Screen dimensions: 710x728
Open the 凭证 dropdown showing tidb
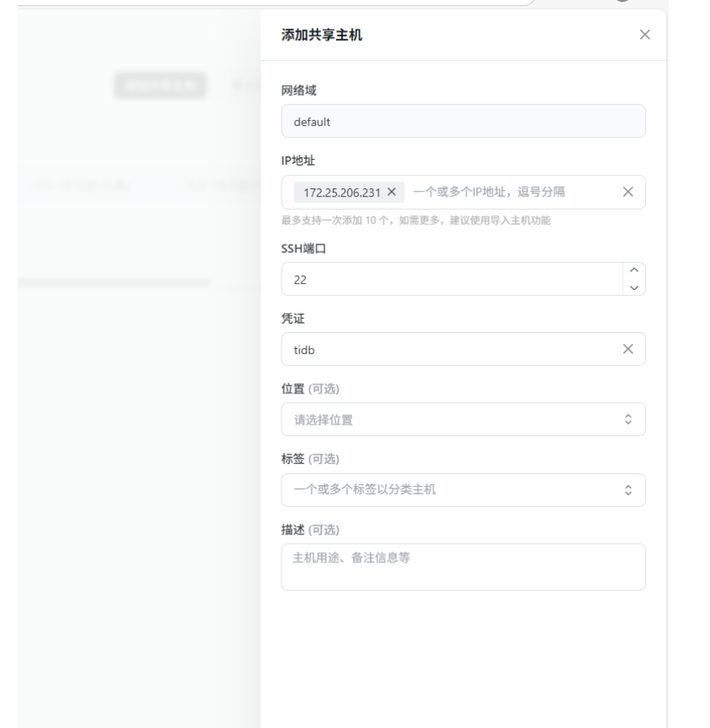pos(445,349)
